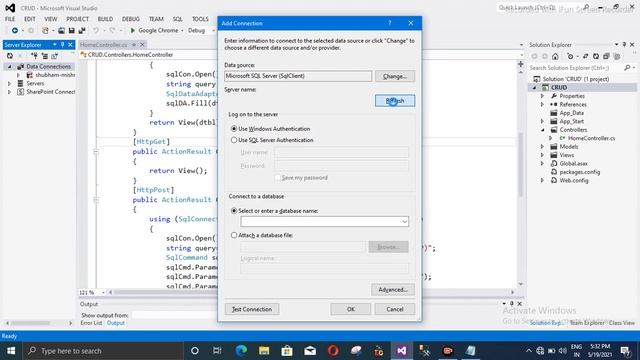Collapse the Controllers folder in Solution Explorer

click(542, 130)
